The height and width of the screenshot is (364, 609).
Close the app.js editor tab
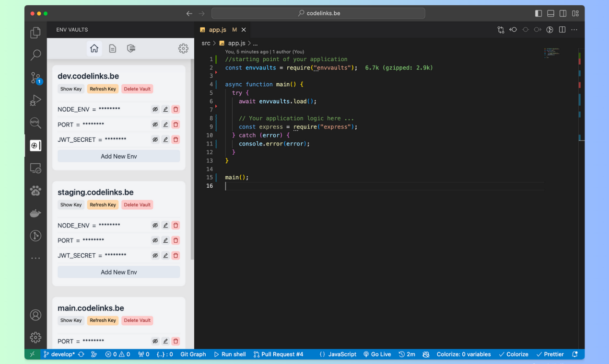pos(244,30)
